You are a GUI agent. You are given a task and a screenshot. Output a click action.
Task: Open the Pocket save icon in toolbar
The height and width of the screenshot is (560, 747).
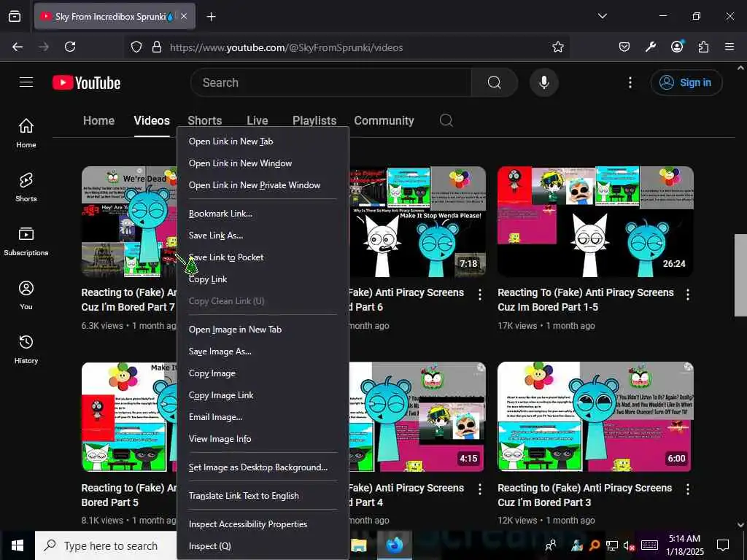point(624,47)
